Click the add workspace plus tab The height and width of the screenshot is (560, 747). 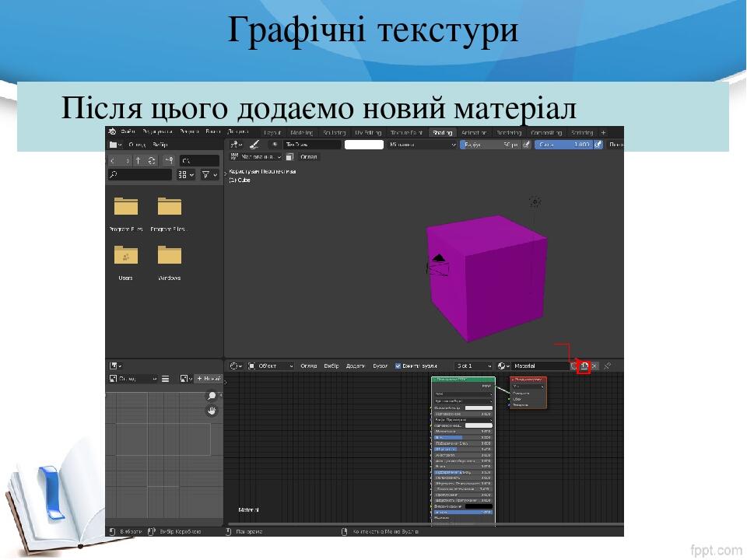point(603,133)
